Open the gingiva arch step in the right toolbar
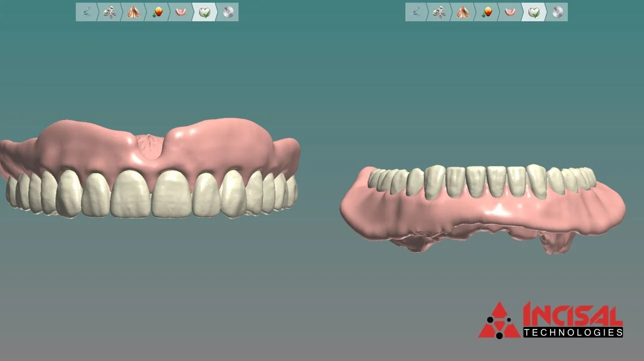The height and width of the screenshot is (361, 644). coord(510,12)
